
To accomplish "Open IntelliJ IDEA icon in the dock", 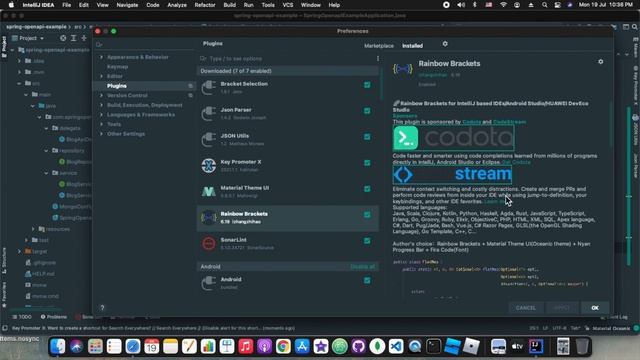I will (536, 347).
